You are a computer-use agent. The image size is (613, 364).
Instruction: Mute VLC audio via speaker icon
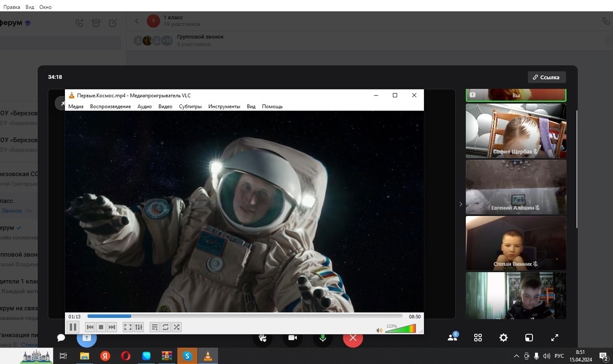pyautogui.click(x=379, y=330)
